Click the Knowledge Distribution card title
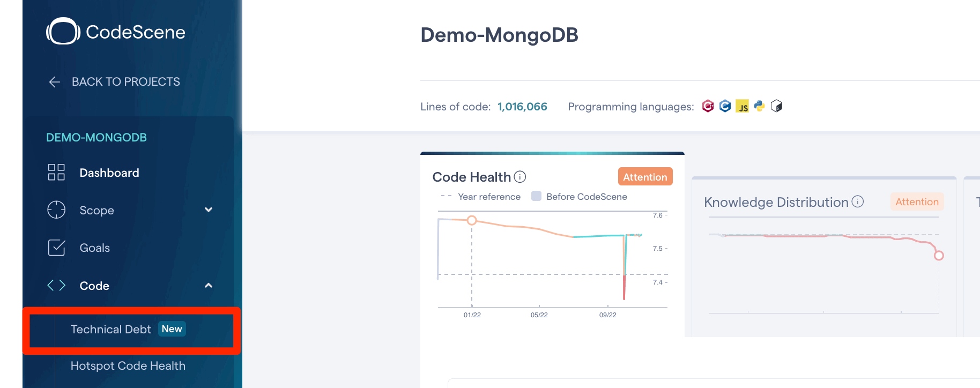Viewport: 980px width, 388px height. click(776, 202)
